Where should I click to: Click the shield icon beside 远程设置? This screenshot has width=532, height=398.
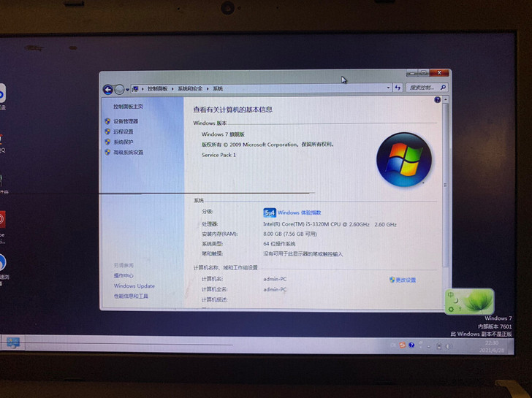click(107, 131)
